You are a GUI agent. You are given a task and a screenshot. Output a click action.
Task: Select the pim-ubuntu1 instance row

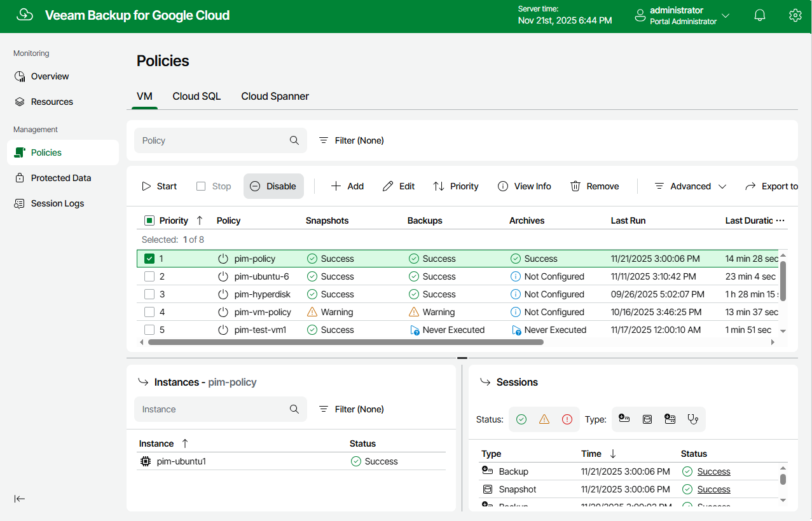(292, 461)
